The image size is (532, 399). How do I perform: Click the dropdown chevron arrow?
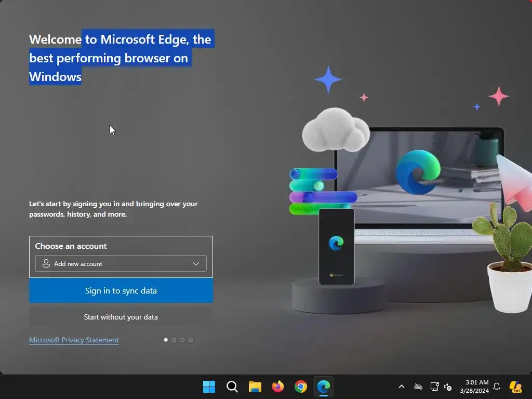point(196,263)
